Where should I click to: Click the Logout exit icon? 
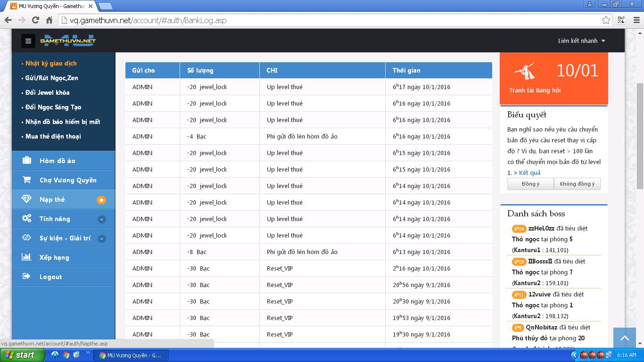tap(27, 277)
